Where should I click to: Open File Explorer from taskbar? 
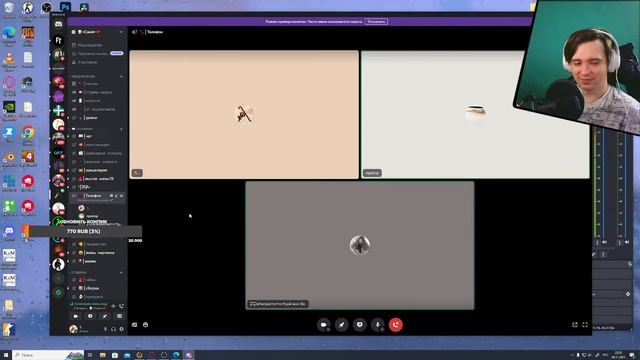102,355
